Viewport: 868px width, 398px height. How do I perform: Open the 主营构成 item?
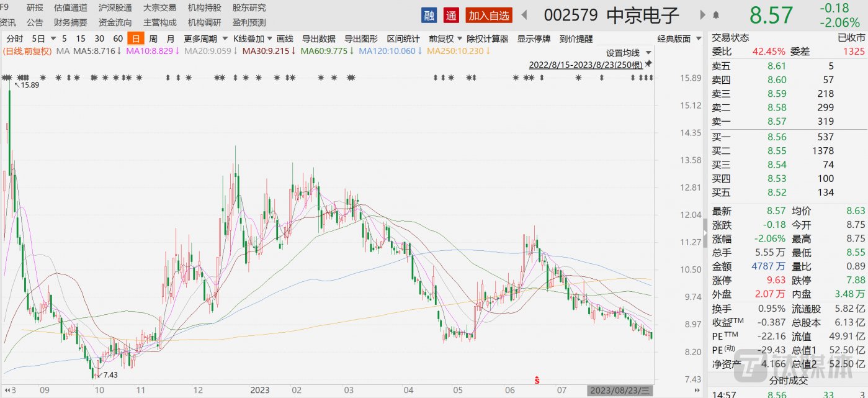pyautogui.click(x=160, y=22)
